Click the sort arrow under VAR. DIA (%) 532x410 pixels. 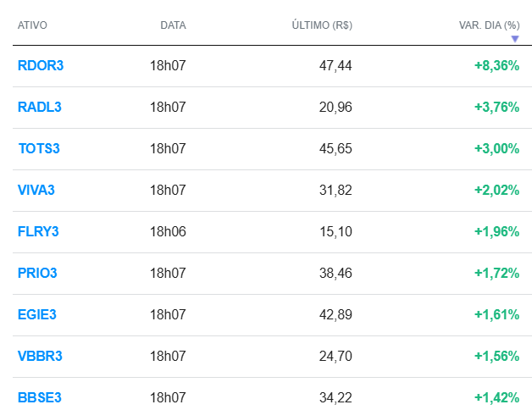pyautogui.click(x=514, y=38)
